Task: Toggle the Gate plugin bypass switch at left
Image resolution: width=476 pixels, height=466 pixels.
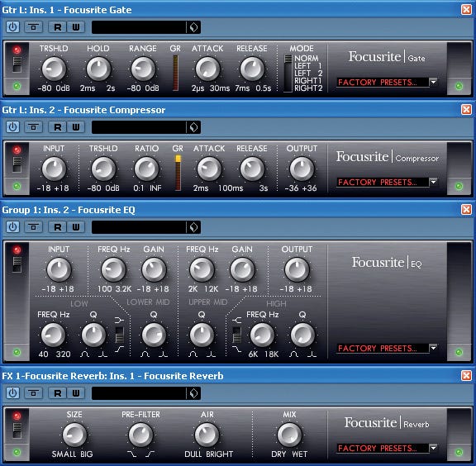Action: (17, 64)
